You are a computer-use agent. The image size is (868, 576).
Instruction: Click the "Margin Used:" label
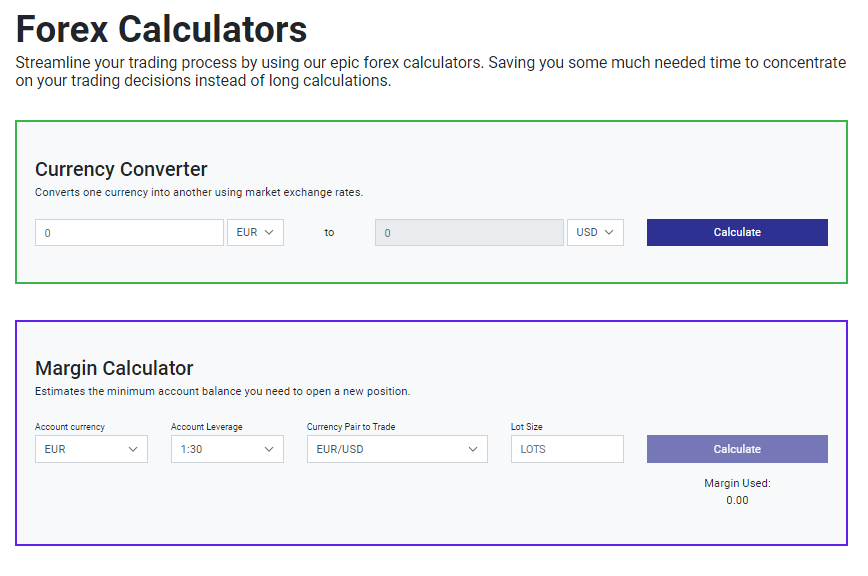pyautogui.click(x=737, y=483)
